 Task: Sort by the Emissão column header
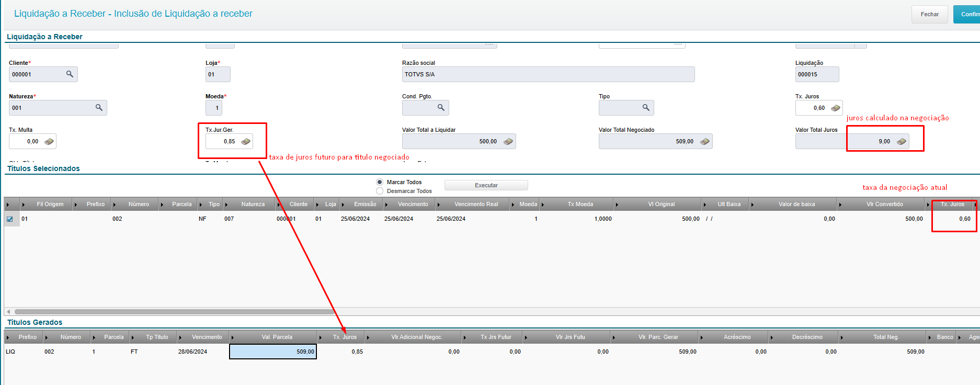click(364, 205)
